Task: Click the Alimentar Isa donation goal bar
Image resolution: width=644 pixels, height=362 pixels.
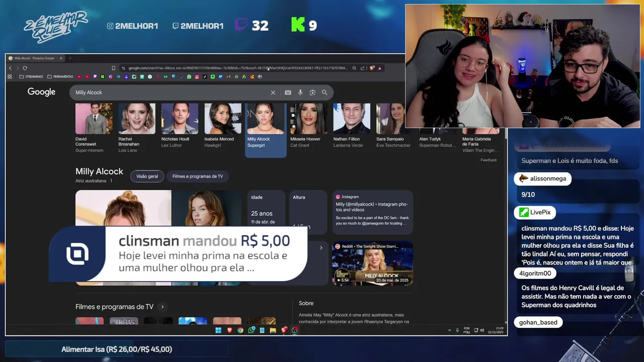Action: click(x=117, y=349)
